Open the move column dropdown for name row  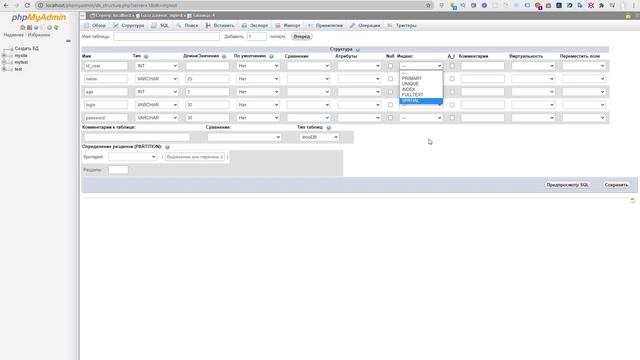[584, 79]
